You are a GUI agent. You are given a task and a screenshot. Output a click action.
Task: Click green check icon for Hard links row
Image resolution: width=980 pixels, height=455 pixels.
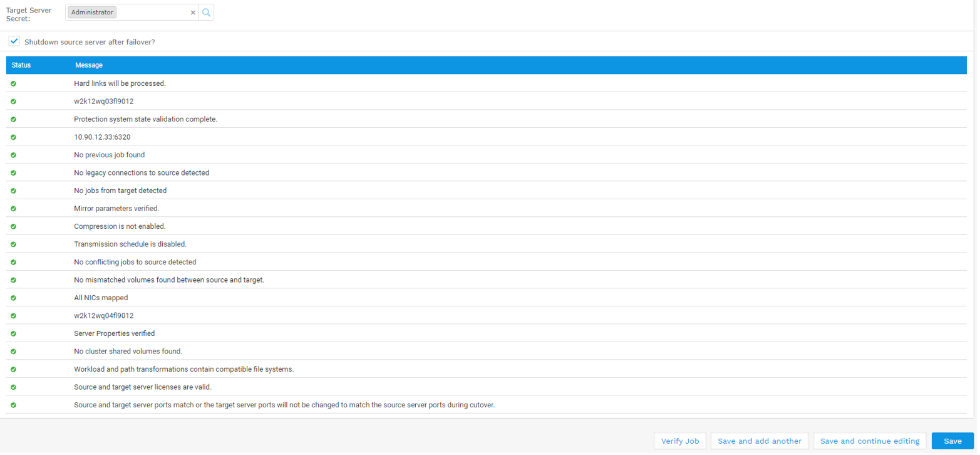coord(13,83)
